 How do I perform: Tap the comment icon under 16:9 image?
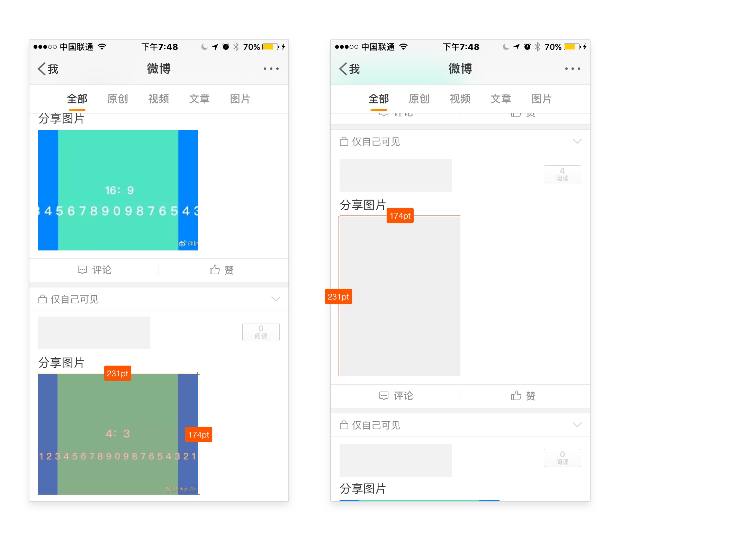click(82, 270)
